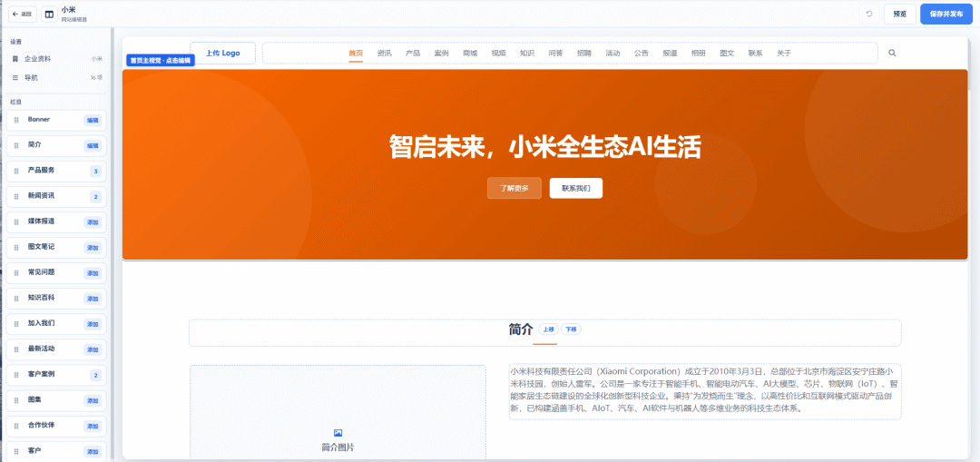Select 招聘 in the site navigation
Viewport: 980px width, 462px height.
[584, 54]
